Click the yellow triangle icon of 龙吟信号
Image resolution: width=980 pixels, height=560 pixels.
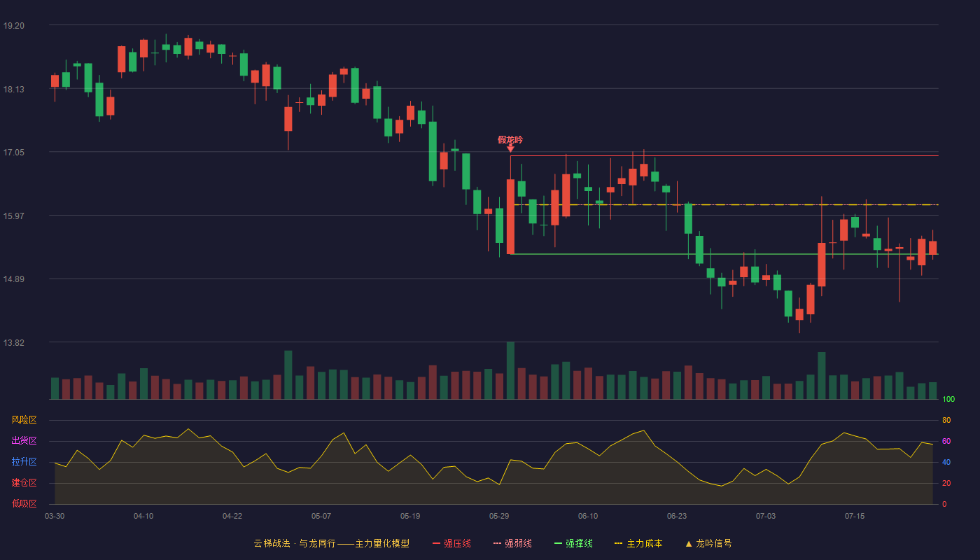click(x=688, y=544)
